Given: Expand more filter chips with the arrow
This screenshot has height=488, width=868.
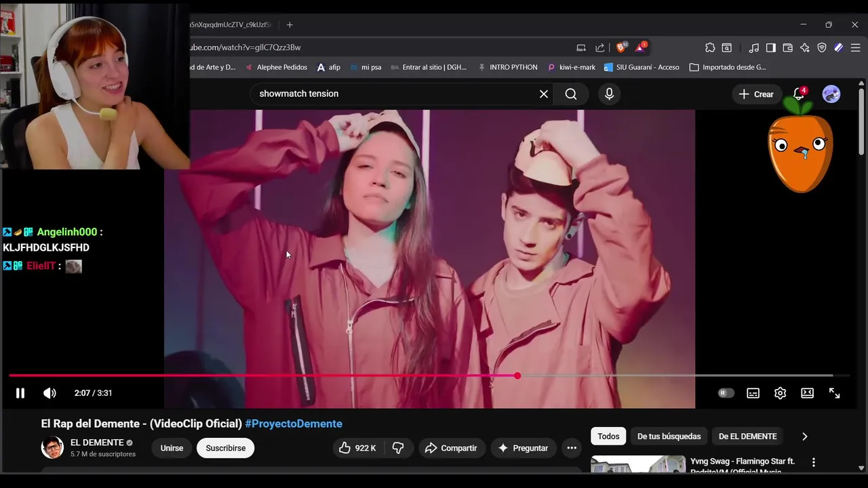Looking at the screenshot, I should tap(805, 436).
